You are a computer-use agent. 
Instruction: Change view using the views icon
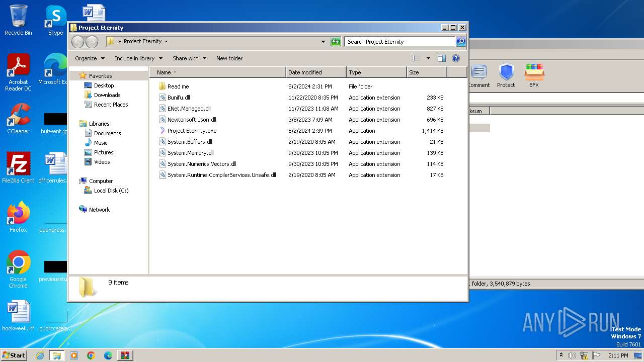coord(416,58)
